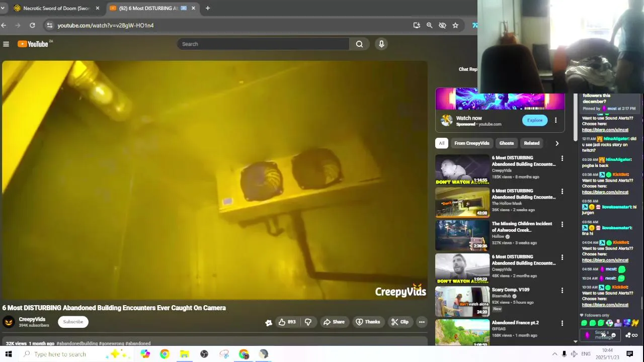Click the #abandonedbuilding hashtag
644x362 pixels.
(77, 343)
